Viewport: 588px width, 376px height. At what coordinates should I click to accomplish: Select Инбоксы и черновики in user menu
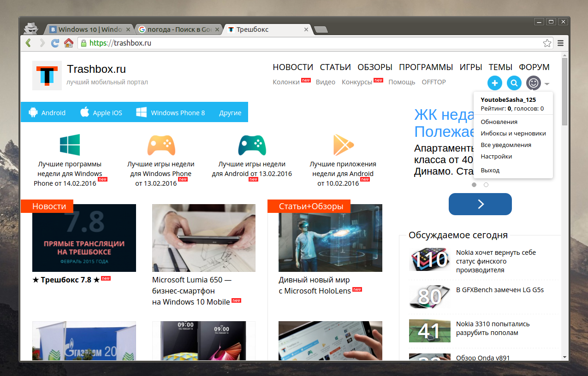[513, 134]
